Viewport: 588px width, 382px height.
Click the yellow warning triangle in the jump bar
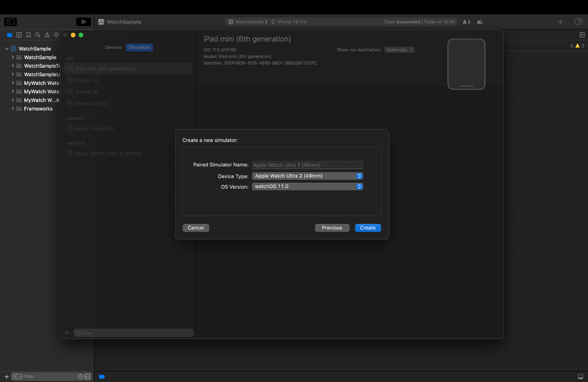click(x=577, y=46)
